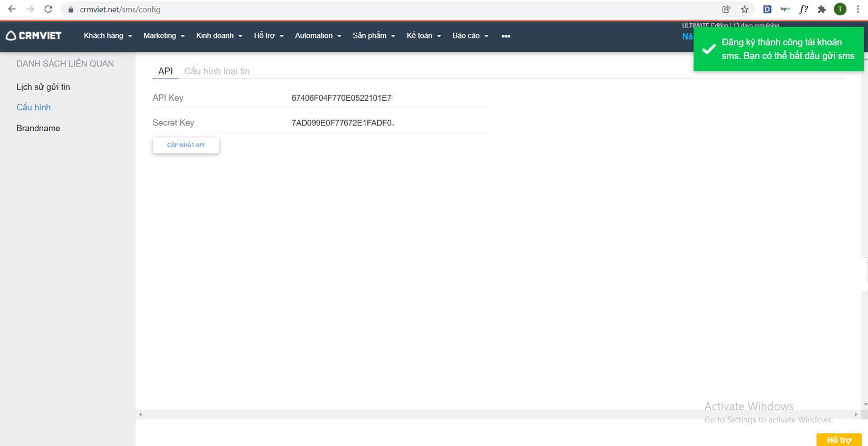Reload the page with refresh icon
This screenshot has height=446, width=868.
pos(48,9)
